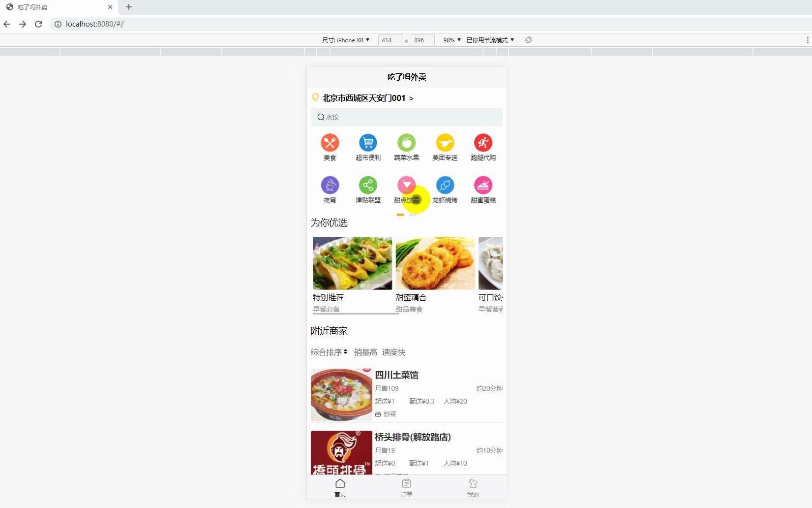
Task: Click the browser back arrow
Action: (x=7, y=24)
